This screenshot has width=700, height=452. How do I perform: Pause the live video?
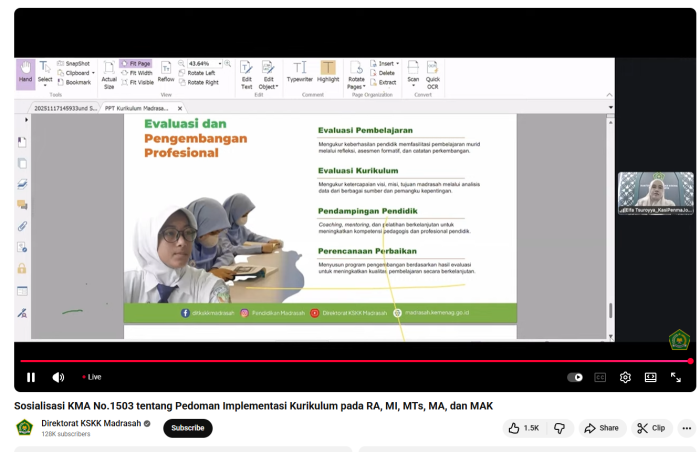point(30,377)
